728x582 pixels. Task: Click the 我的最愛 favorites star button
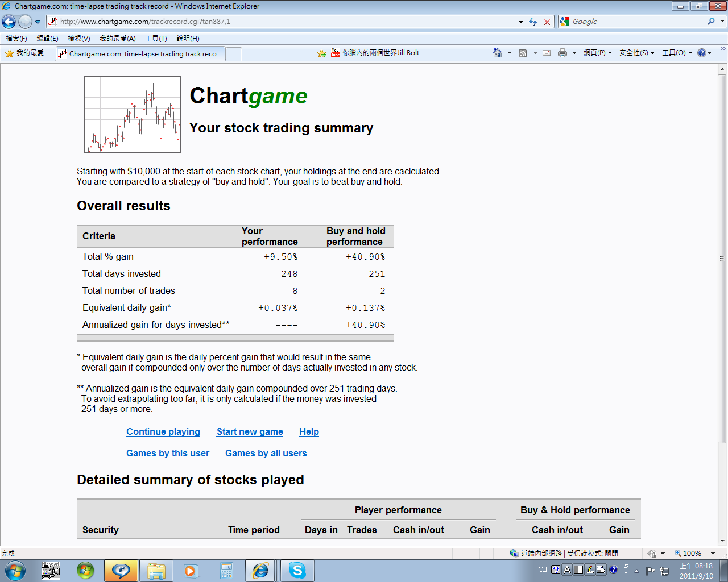(24, 53)
